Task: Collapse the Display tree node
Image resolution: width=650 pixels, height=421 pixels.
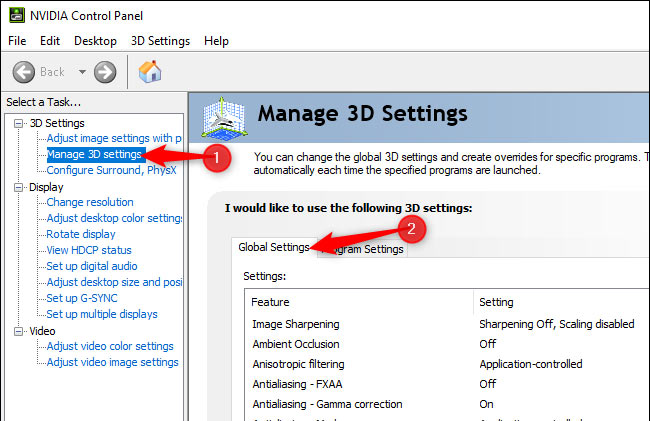Action: pyautogui.click(x=18, y=187)
